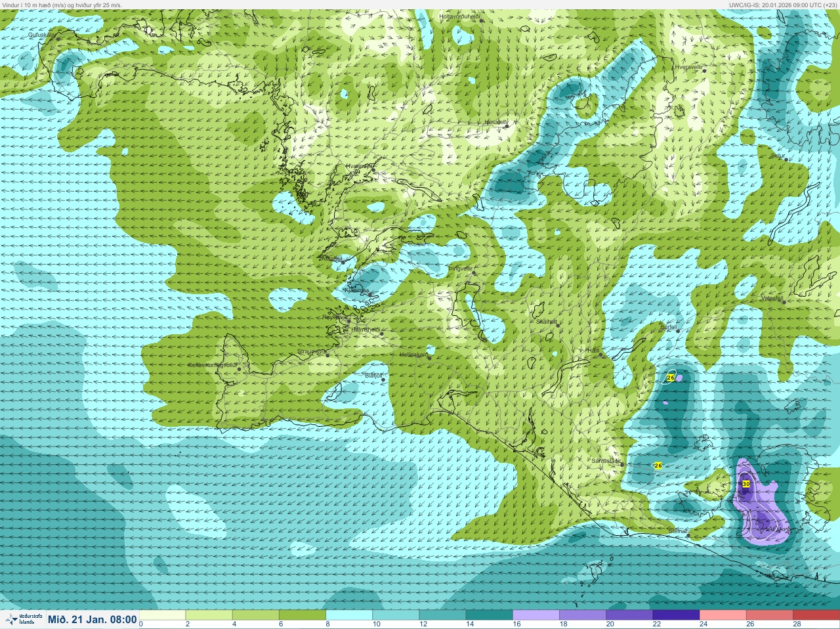Viewport: 840px width, 629px height.
Task: Click the Sámsstaðir station label
Action: coord(606,461)
